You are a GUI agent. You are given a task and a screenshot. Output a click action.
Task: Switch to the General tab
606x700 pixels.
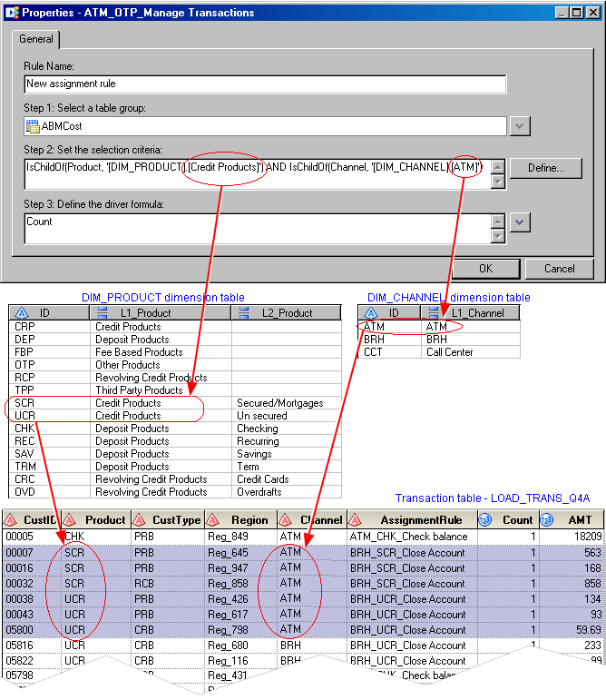tap(36, 40)
